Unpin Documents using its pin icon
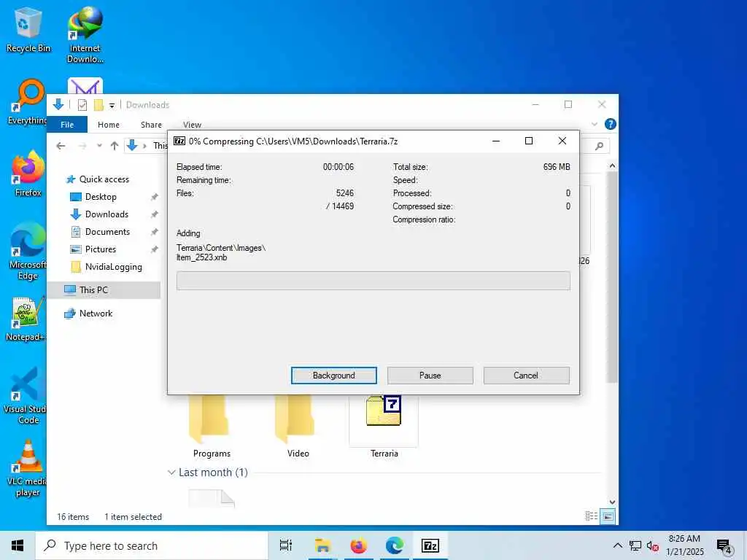Image resolution: width=747 pixels, height=560 pixels. coord(154,232)
